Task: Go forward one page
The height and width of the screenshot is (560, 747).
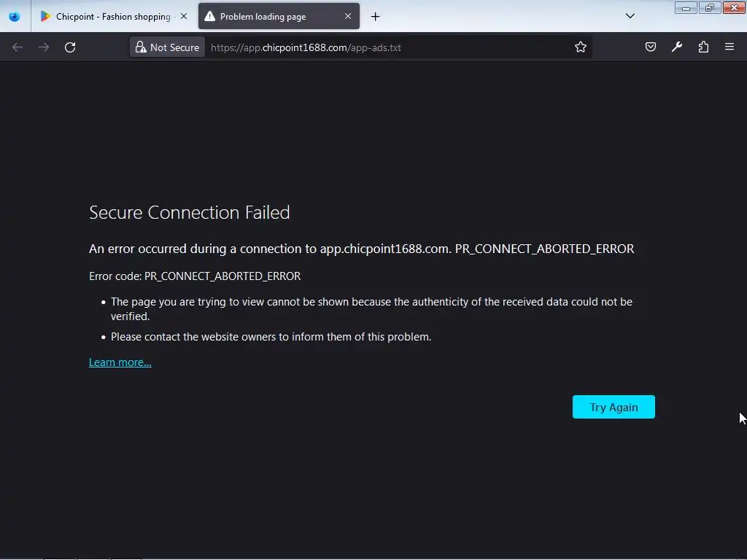Action: (x=44, y=47)
